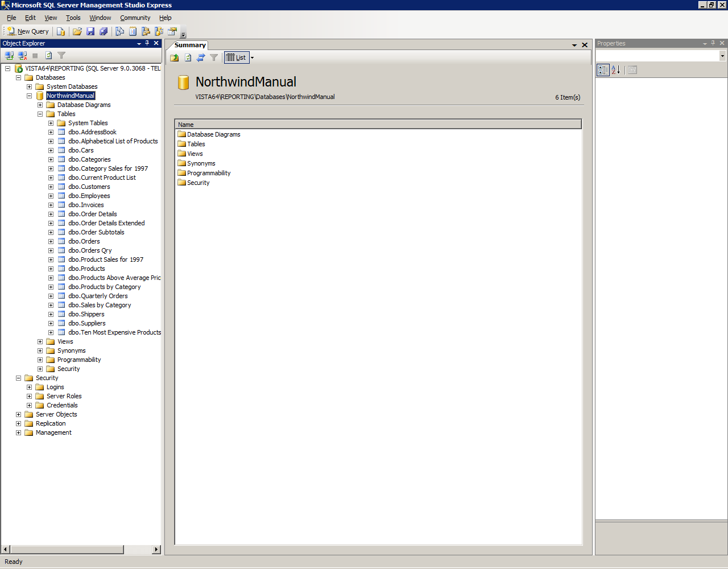Collapse the Tables folder in the tree
The width and height of the screenshot is (728, 569).
point(40,114)
